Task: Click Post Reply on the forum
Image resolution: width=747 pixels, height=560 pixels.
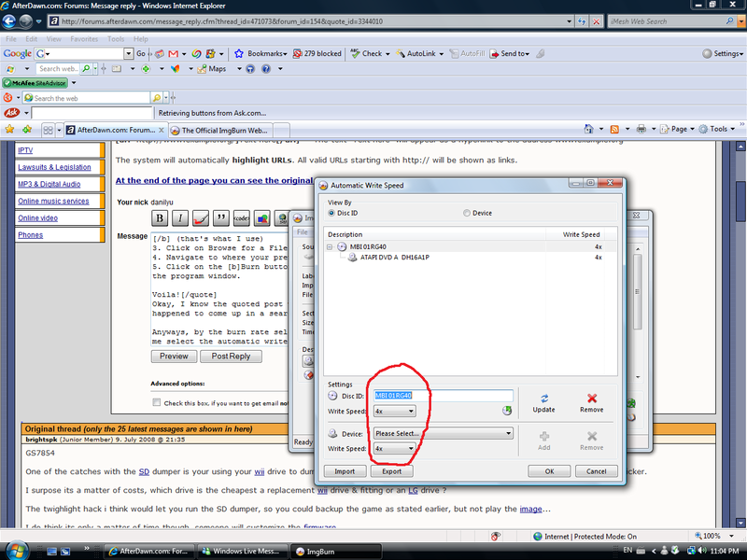Action: click(231, 357)
